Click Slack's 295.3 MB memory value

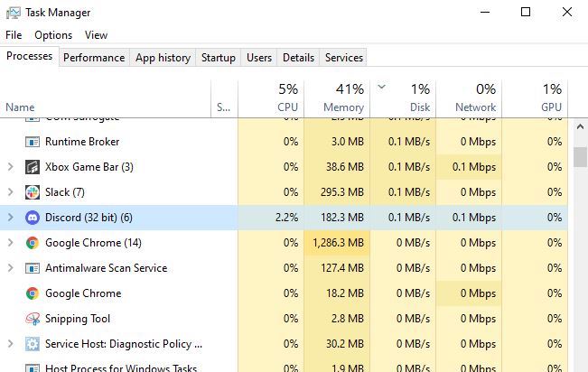pos(342,192)
